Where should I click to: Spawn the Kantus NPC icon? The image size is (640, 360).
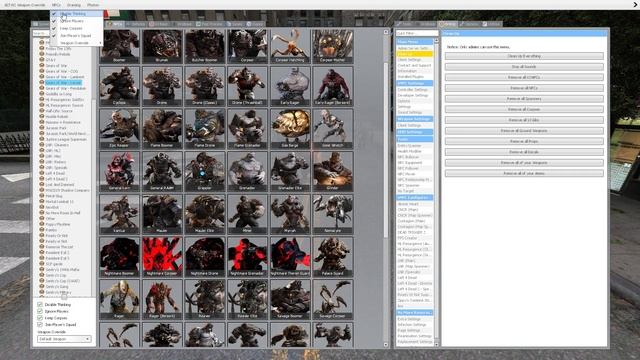[120, 214]
